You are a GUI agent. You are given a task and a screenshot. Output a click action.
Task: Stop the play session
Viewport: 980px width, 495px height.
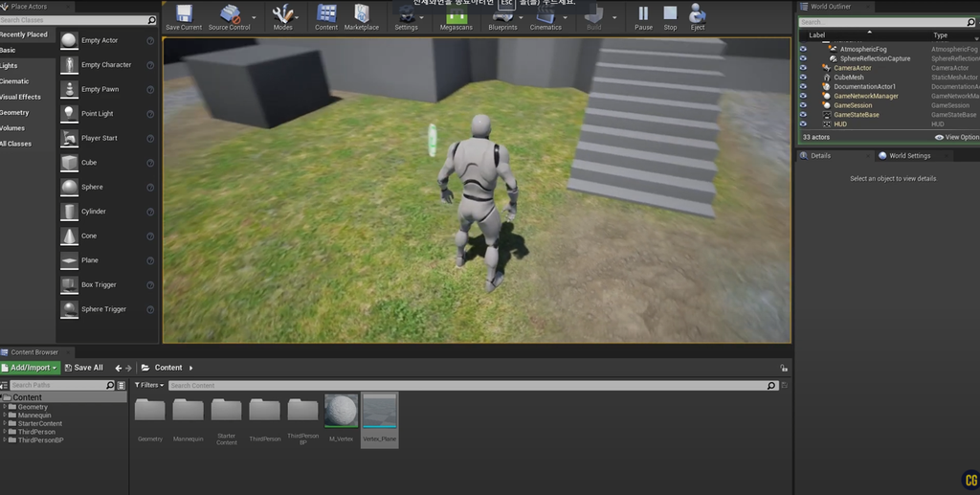670,17
